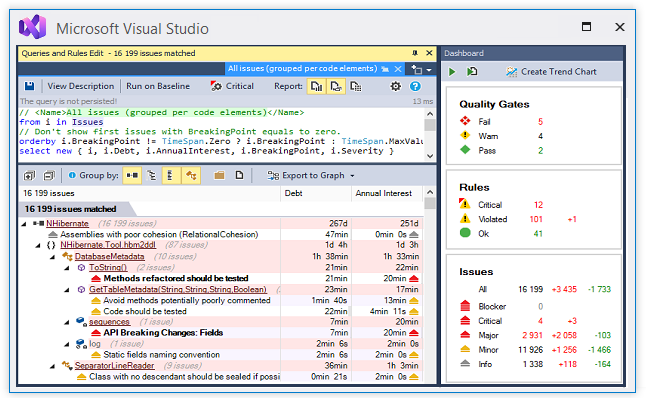Screen dimensions: 646x398
Task: Click the Group by info icon
Action: point(72,175)
